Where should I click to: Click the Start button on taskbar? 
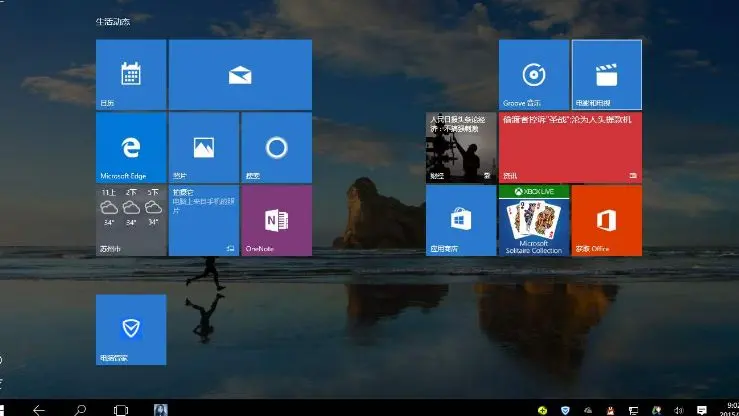[2, 410]
